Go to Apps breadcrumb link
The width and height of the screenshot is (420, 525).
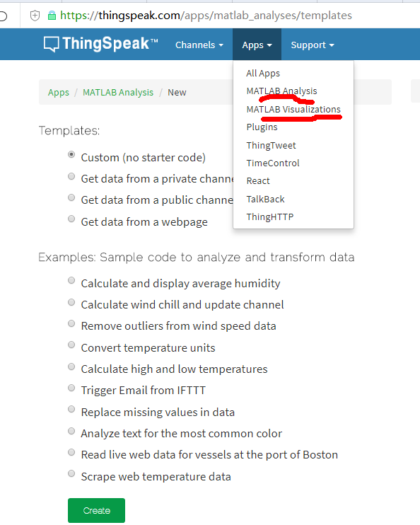(59, 93)
